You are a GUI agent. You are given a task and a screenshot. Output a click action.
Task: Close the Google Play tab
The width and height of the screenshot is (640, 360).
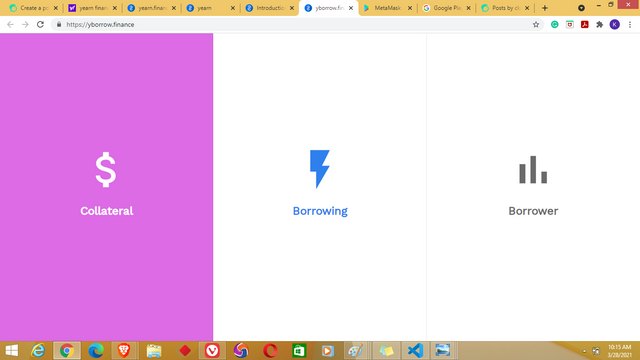469,8
